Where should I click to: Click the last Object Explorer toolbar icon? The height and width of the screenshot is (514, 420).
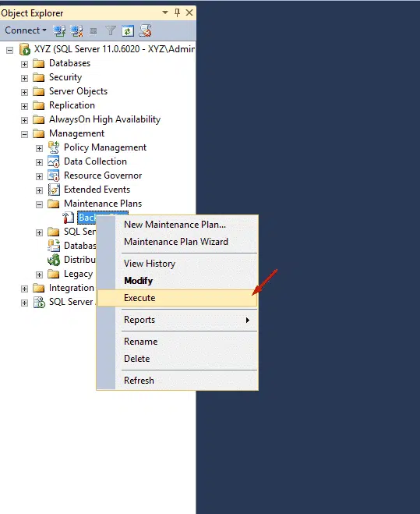pyautogui.click(x=145, y=30)
